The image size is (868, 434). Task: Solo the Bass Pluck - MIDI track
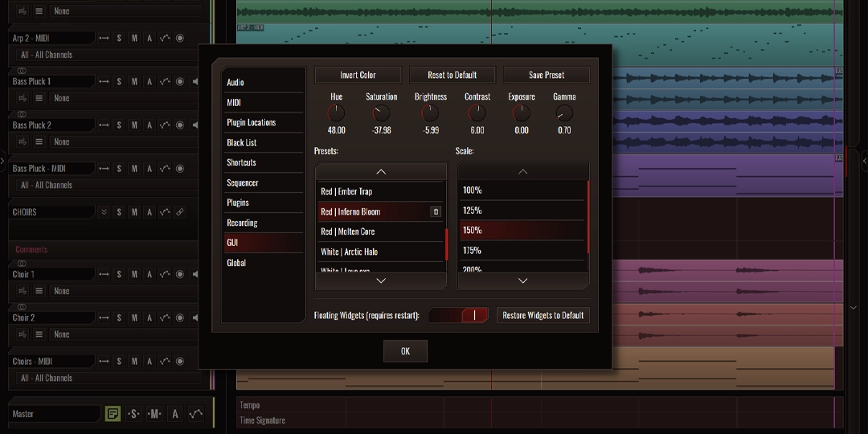point(119,168)
